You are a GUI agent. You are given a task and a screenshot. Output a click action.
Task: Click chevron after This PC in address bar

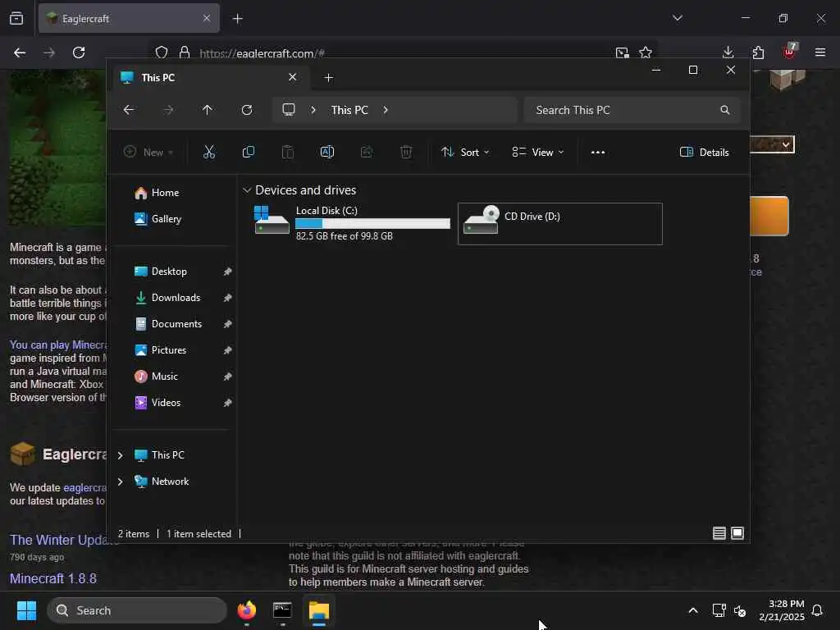click(386, 110)
